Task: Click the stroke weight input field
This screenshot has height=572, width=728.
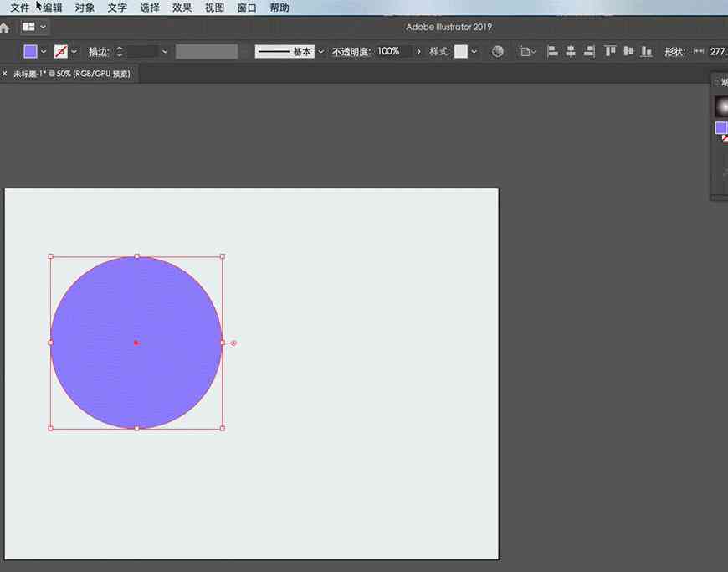Action: (x=142, y=52)
